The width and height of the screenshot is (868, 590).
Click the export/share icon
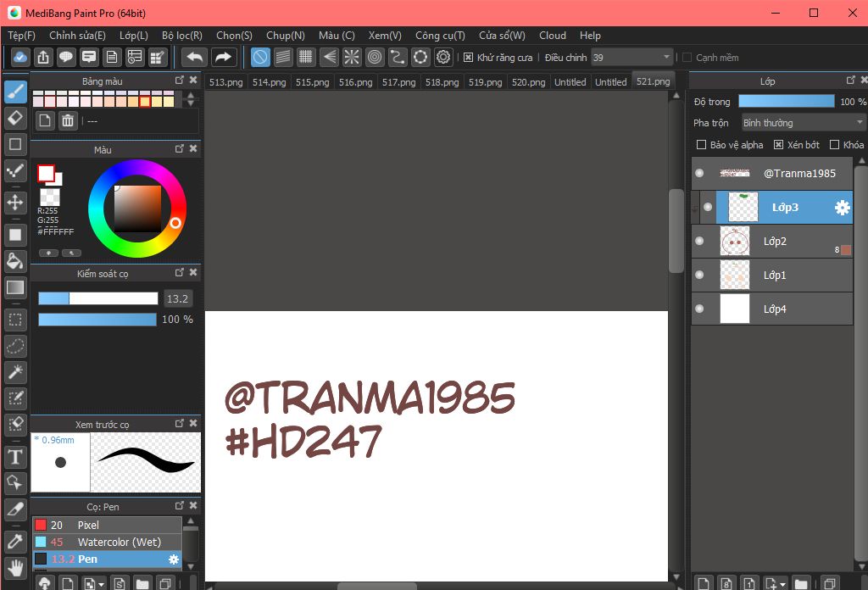(43, 57)
